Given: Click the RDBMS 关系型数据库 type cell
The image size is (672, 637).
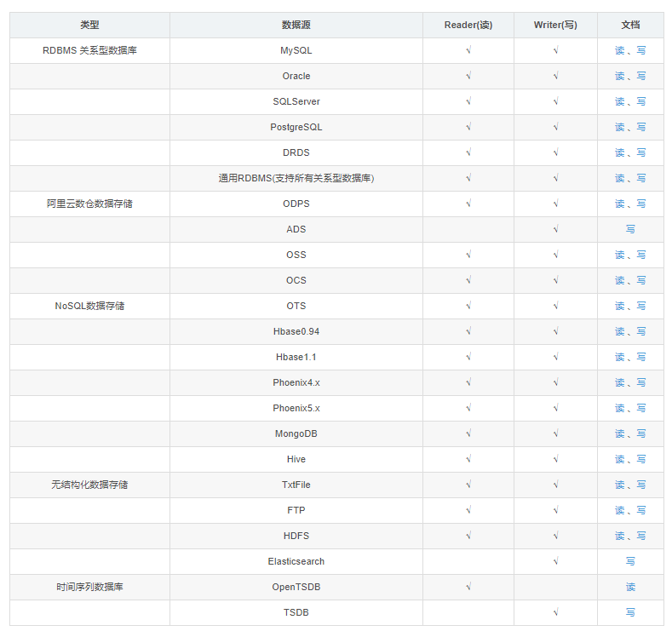Looking at the screenshot, I should coord(89,50).
